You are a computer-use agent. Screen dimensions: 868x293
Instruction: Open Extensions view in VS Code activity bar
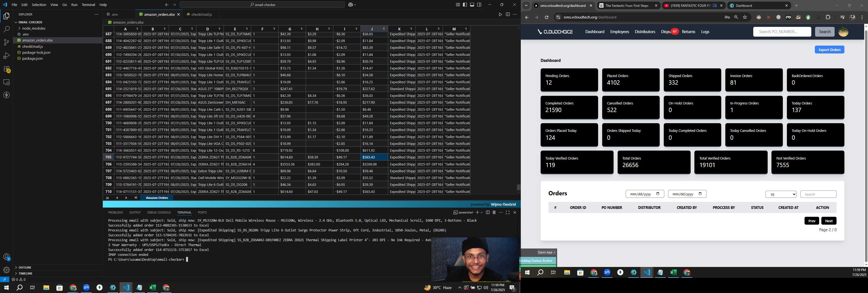(7, 69)
